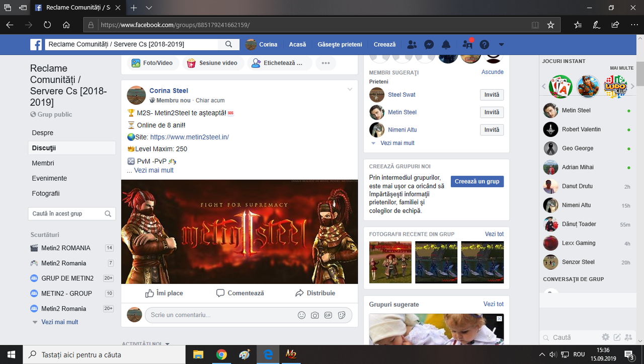Share this page from browser toolbar
The height and width of the screenshot is (364, 644).
pyautogui.click(x=615, y=25)
